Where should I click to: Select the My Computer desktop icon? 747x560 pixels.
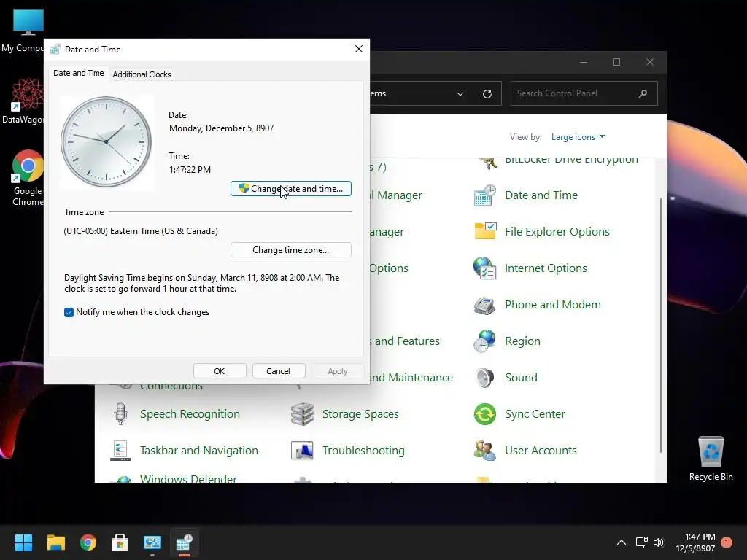point(24,31)
